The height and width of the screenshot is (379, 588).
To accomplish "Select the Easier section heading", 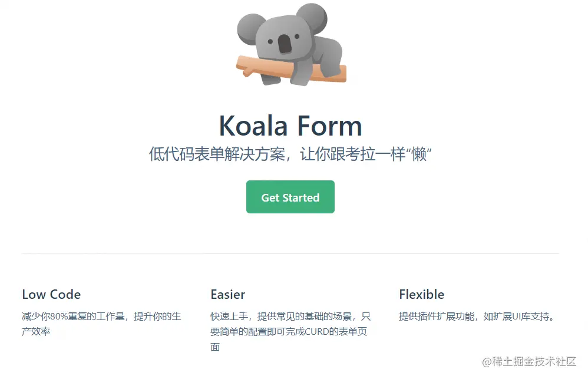I will (x=227, y=294).
